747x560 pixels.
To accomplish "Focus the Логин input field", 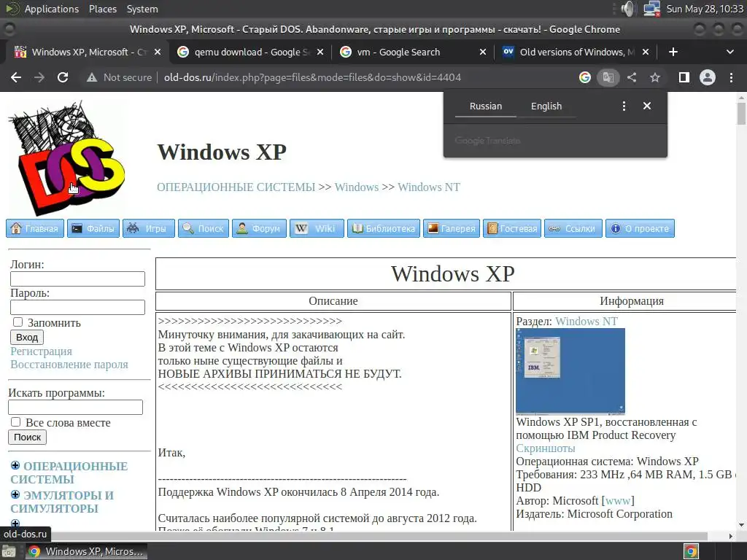I will point(77,279).
